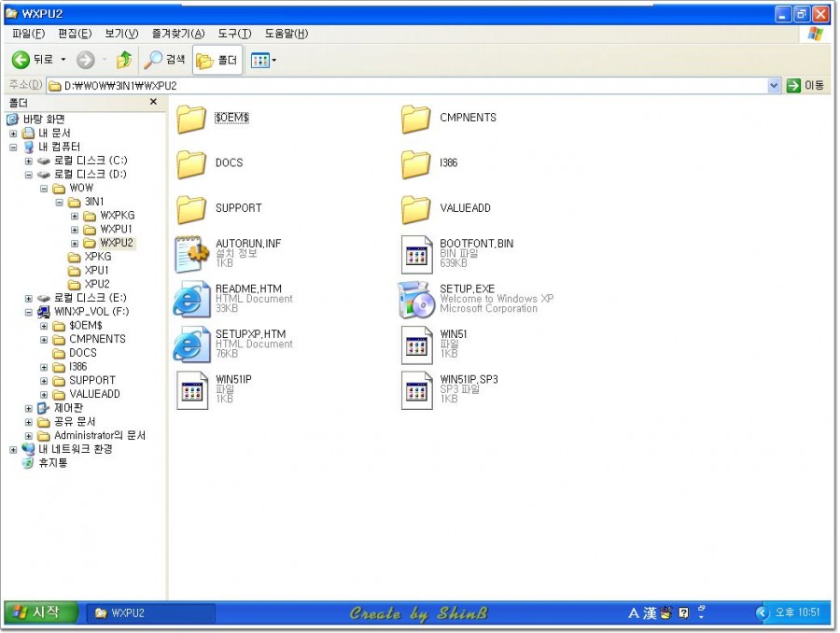Select the DOCS folder icon in file pane
Image resolution: width=840 pixels, height=633 pixels.
(191, 163)
